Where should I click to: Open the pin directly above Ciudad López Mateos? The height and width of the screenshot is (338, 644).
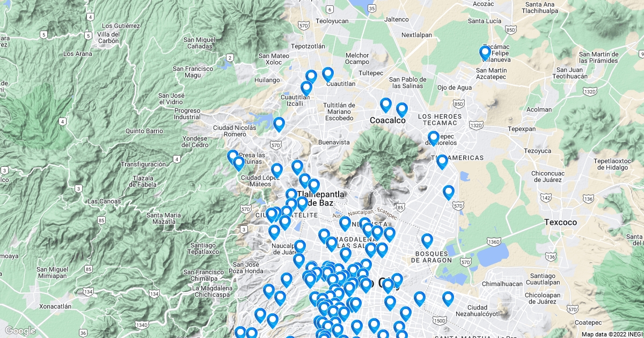point(277,171)
